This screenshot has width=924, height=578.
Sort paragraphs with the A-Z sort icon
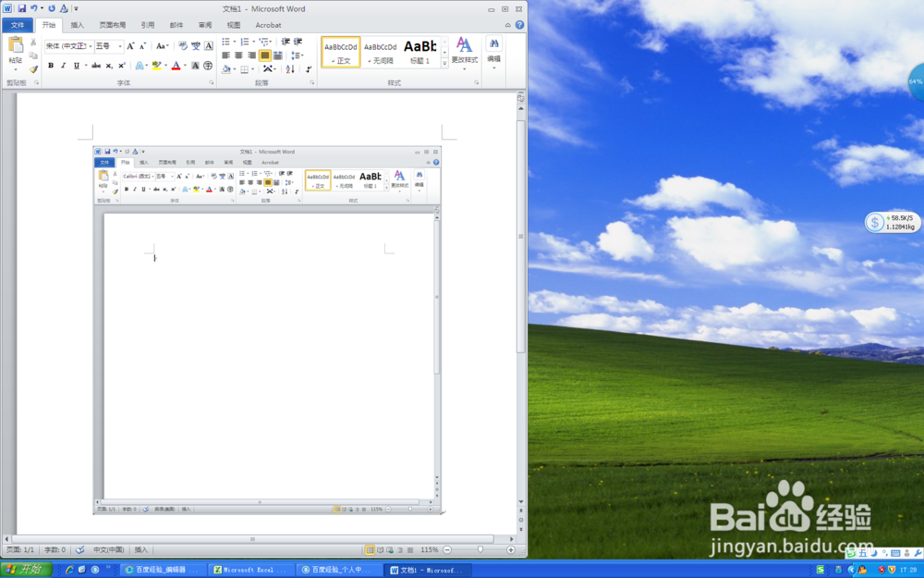point(290,69)
